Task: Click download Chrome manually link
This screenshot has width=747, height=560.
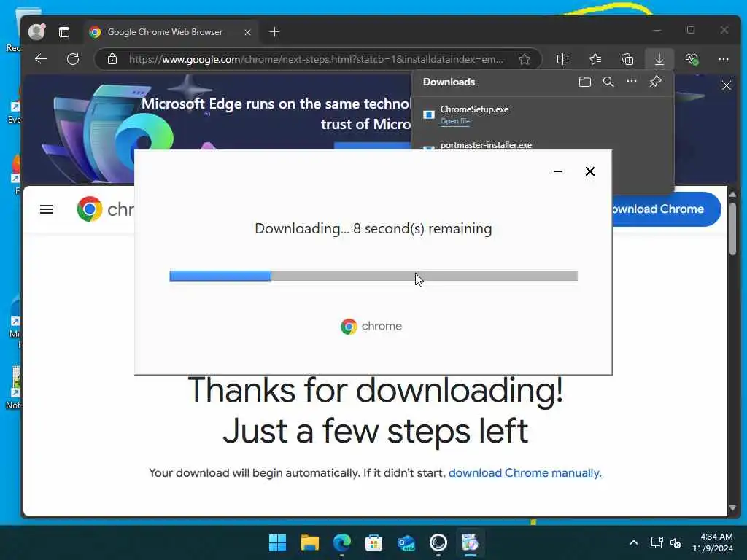Action: [525, 472]
